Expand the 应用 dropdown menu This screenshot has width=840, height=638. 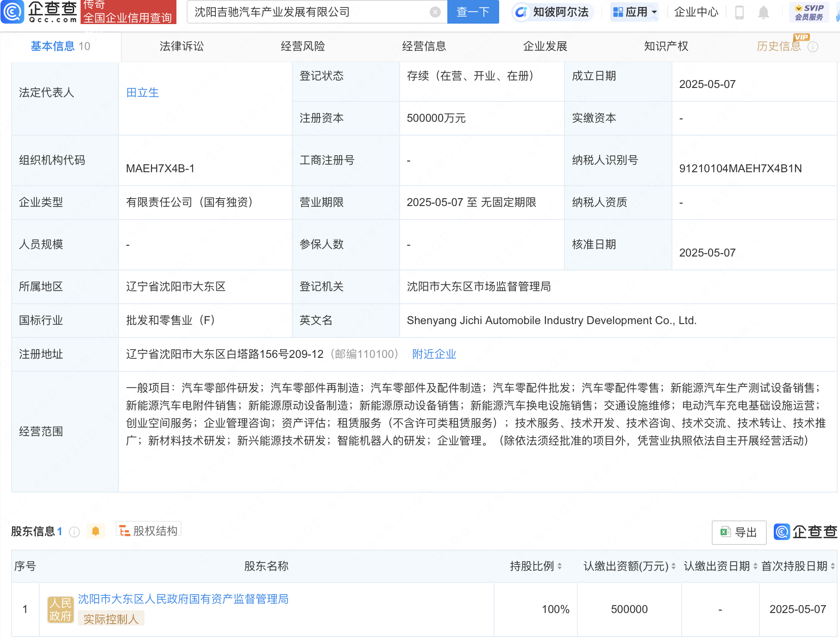coord(654,12)
